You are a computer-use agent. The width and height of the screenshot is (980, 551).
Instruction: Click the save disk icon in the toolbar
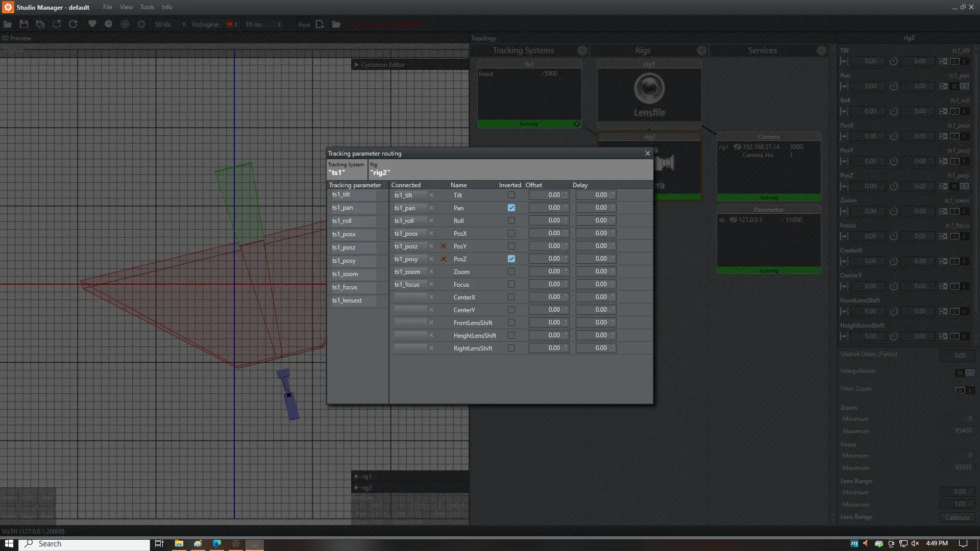[x=24, y=24]
